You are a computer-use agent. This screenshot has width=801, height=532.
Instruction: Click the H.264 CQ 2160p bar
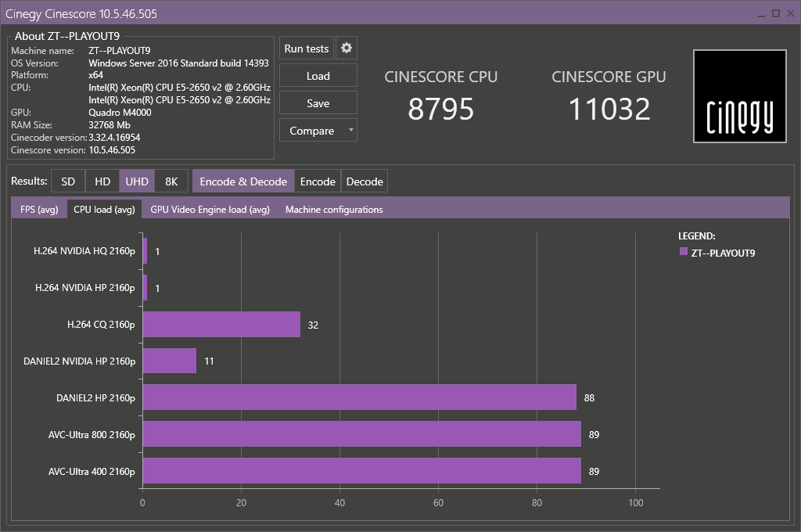(x=221, y=325)
